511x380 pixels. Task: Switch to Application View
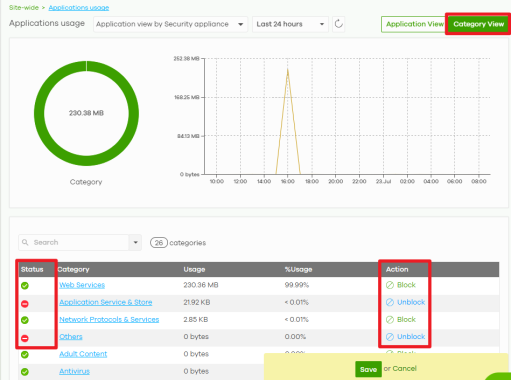click(x=414, y=24)
